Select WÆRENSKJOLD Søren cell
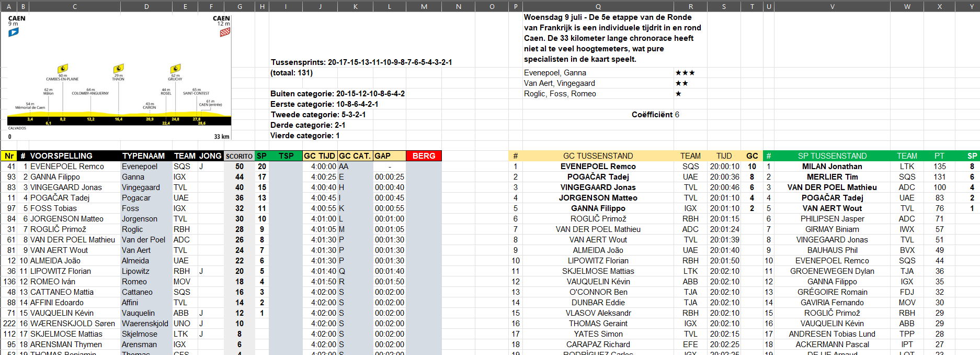Screen dimensions: 980x355 [x=75, y=324]
